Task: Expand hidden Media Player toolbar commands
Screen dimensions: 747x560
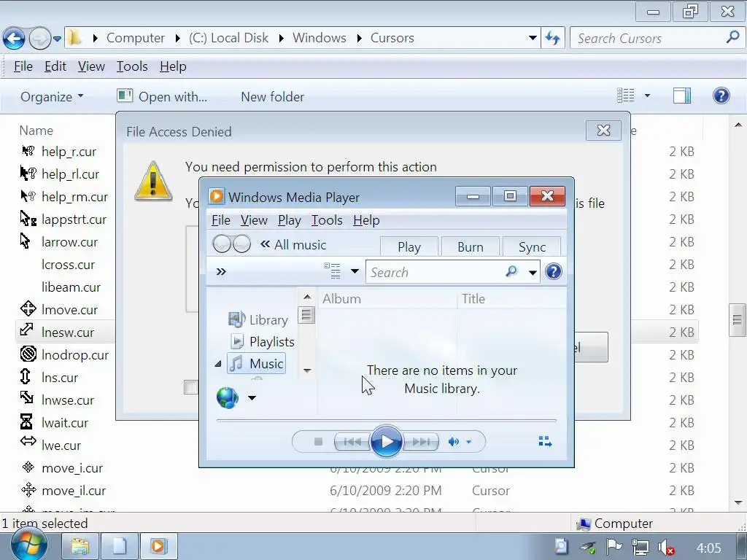Action: click(x=221, y=272)
